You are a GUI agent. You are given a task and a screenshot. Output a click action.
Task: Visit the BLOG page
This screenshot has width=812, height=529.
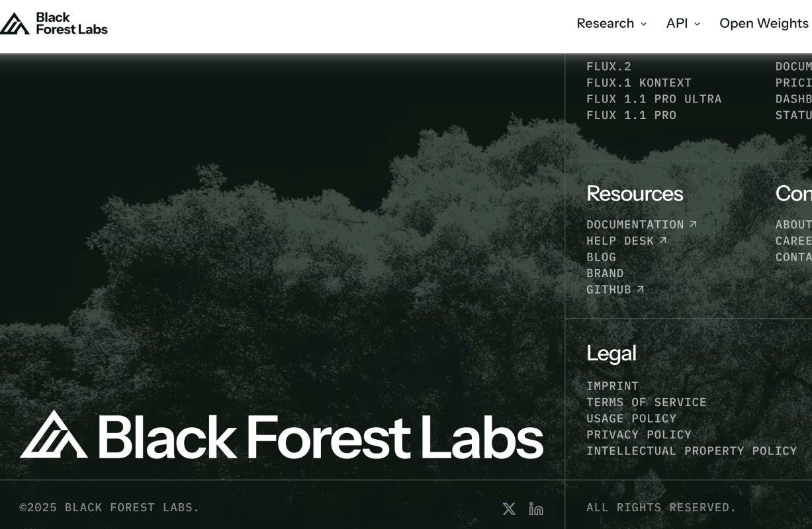tap(601, 257)
